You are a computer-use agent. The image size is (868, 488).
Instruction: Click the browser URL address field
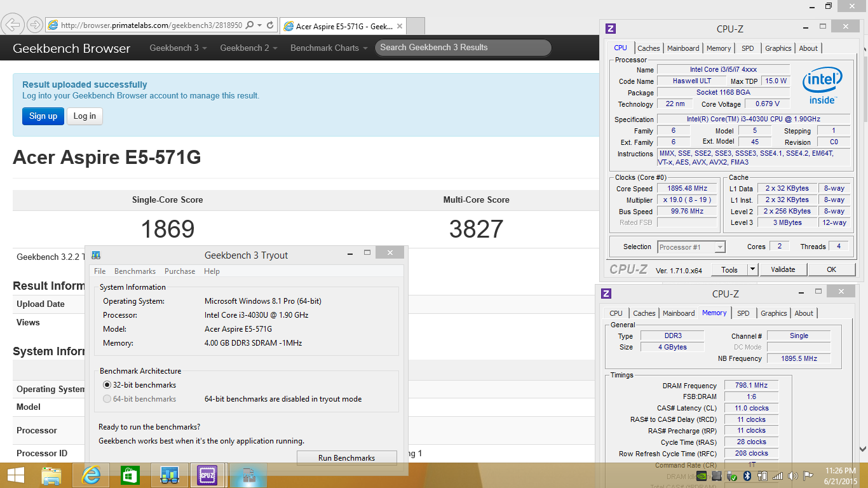[151, 25]
